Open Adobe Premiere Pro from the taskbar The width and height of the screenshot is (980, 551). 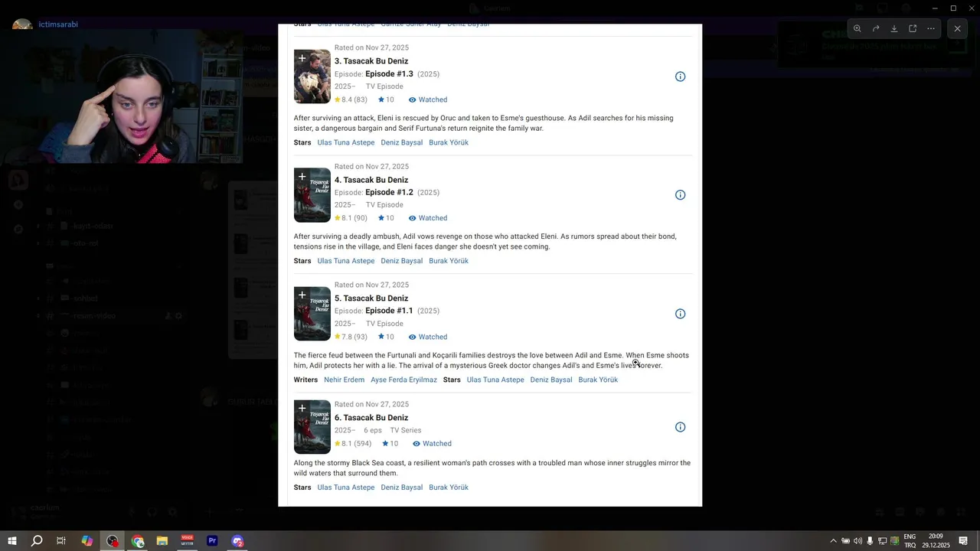tap(212, 541)
